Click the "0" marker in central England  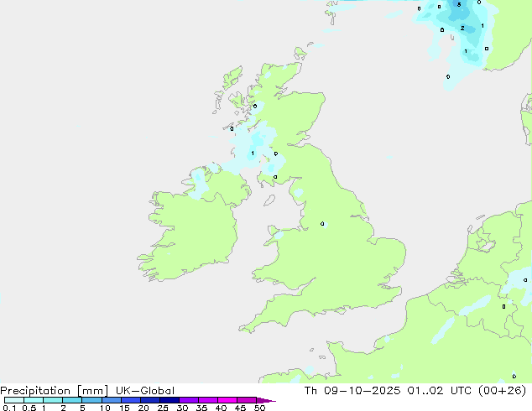point(324,224)
